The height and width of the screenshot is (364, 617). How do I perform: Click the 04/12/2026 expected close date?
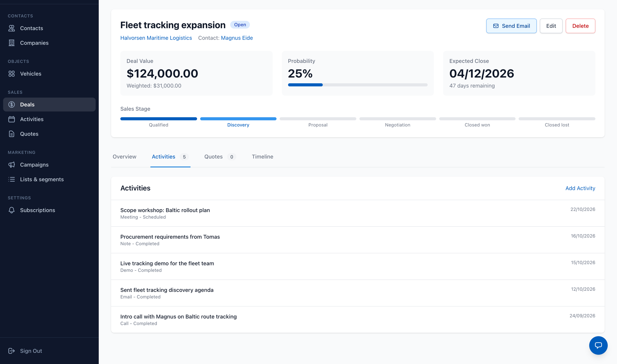click(482, 74)
